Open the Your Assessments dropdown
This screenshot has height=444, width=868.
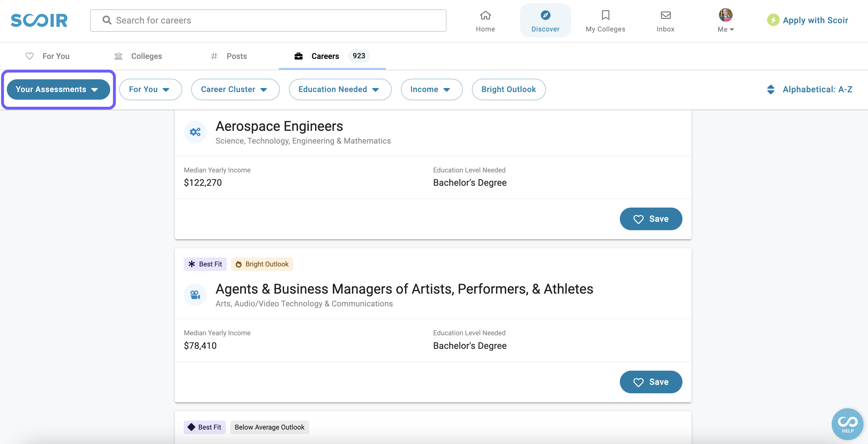pos(58,89)
